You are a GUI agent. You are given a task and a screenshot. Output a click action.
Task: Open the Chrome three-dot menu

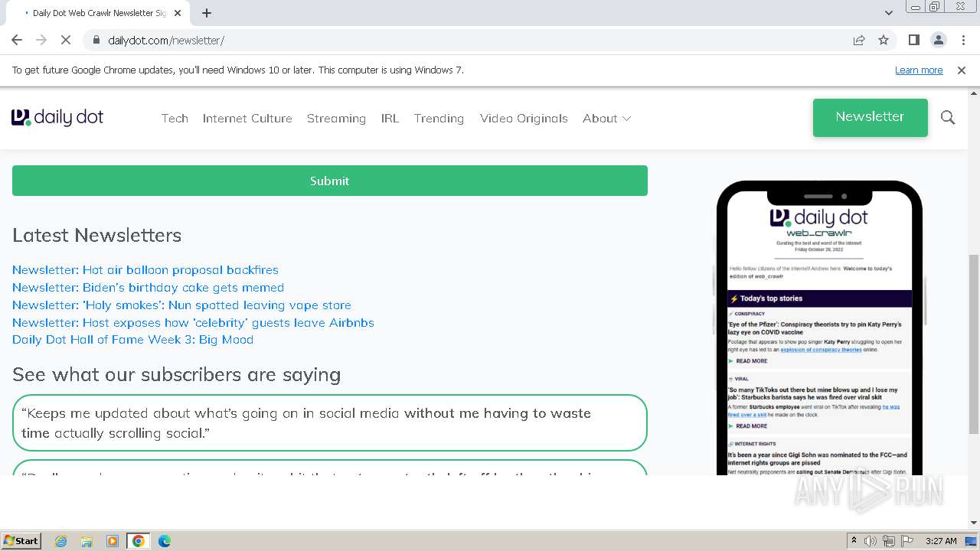(x=964, y=40)
